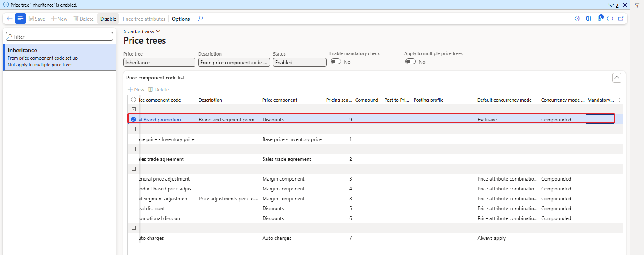
Task: Open the Brand promotion link
Action: click(160, 120)
